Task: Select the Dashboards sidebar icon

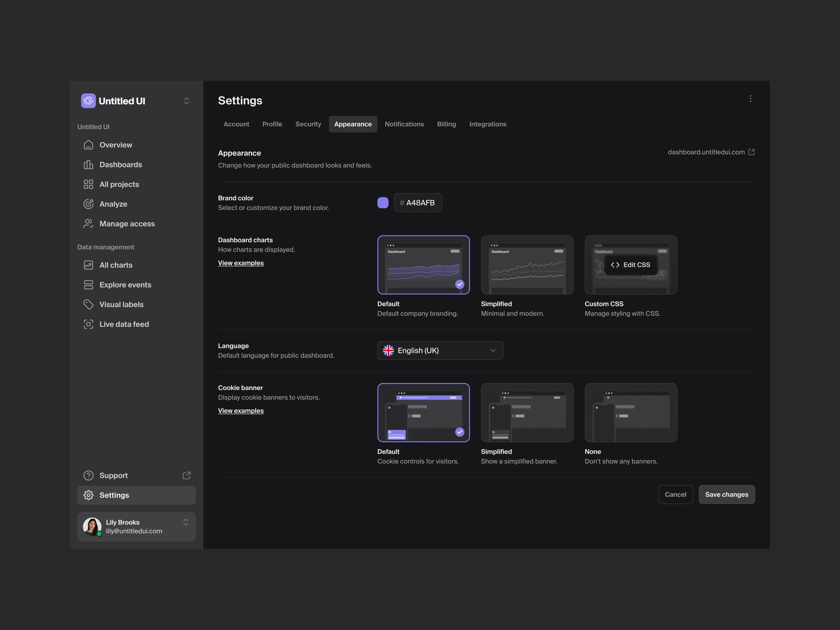Action: pyautogui.click(x=88, y=164)
